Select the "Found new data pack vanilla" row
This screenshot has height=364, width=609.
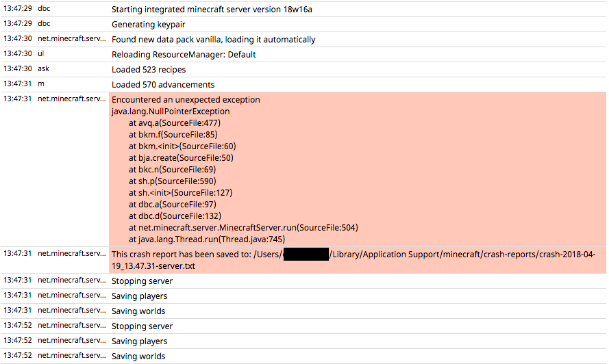(x=214, y=40)
